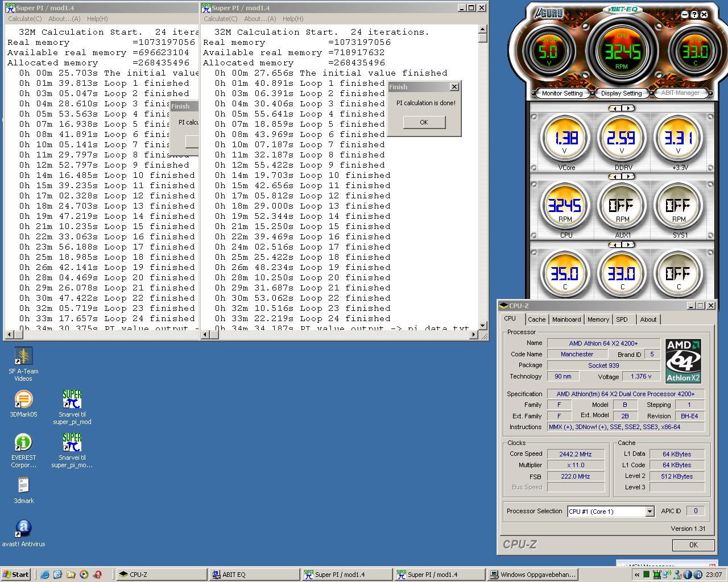
Task: Click the scroll up arrow in right Super PI window
Action: pos(483,30)
